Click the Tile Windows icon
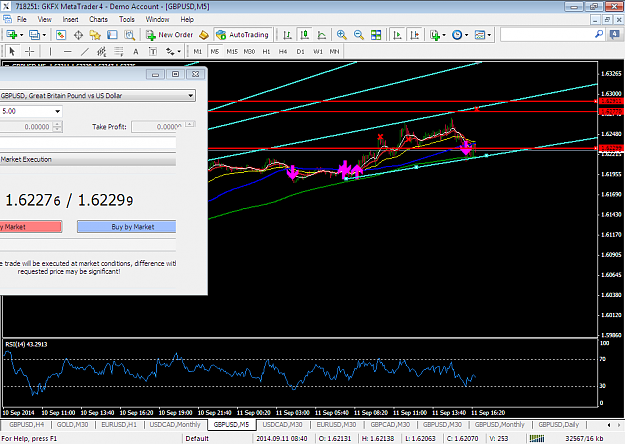Viewport: 625px width, 444px height. (376, 35)
